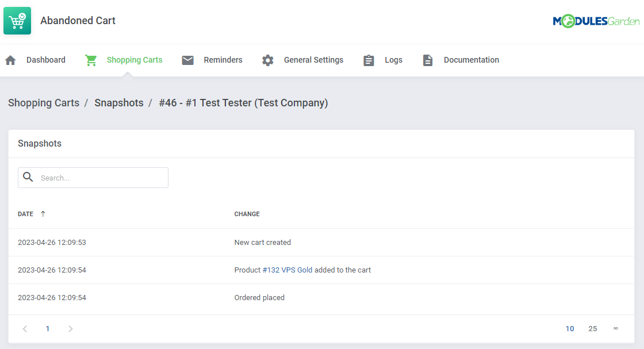Select page 1 in the pagination
644x349 pixels.
click(x=48, y=329)
